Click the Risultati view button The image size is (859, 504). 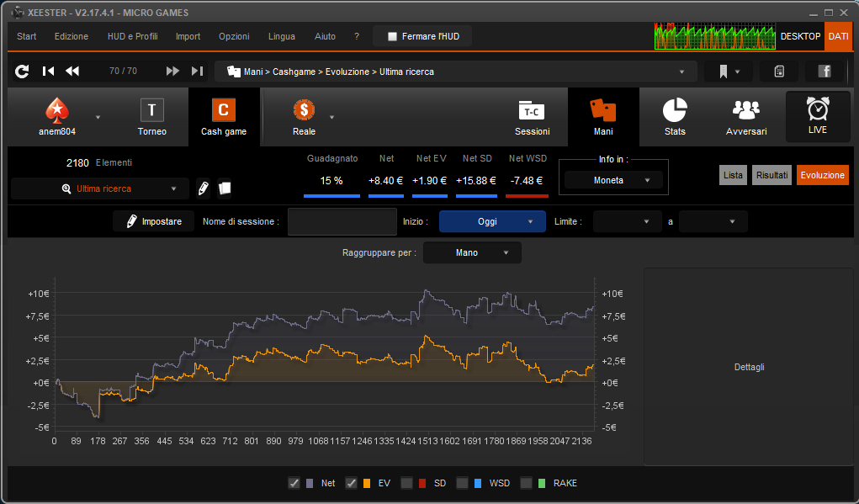pyautogui.click(x=772, y=175)
